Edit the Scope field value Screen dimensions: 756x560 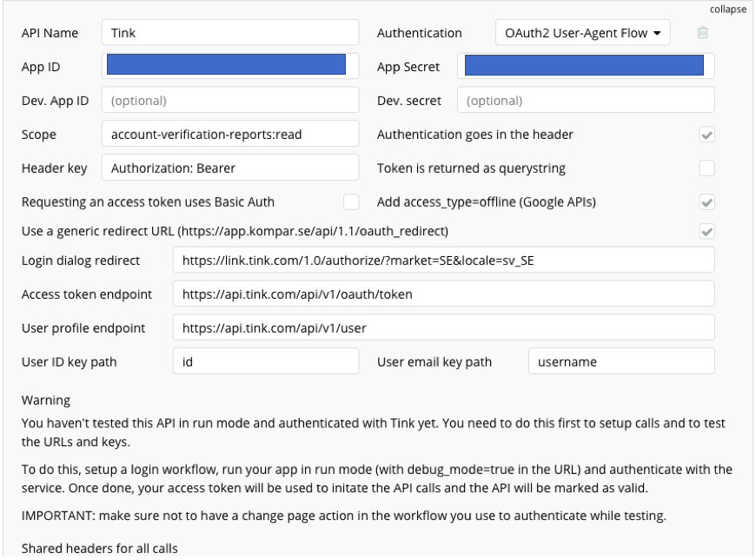coord(230,134)
